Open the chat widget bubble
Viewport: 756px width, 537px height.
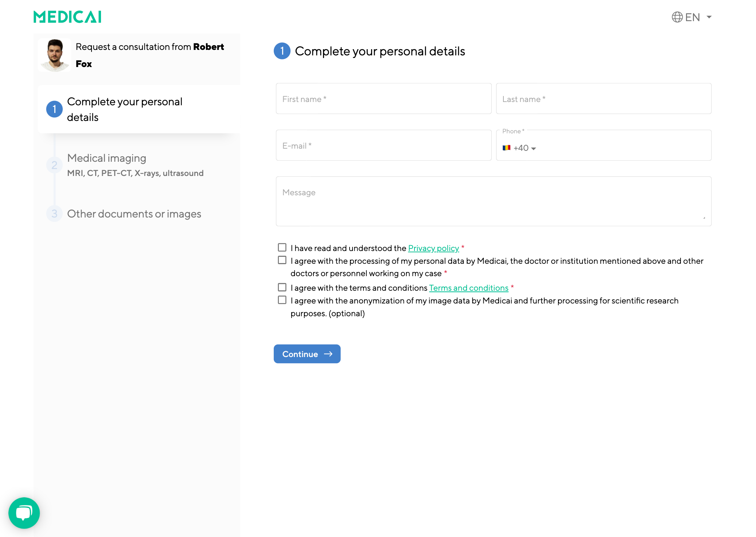[24, 513]
